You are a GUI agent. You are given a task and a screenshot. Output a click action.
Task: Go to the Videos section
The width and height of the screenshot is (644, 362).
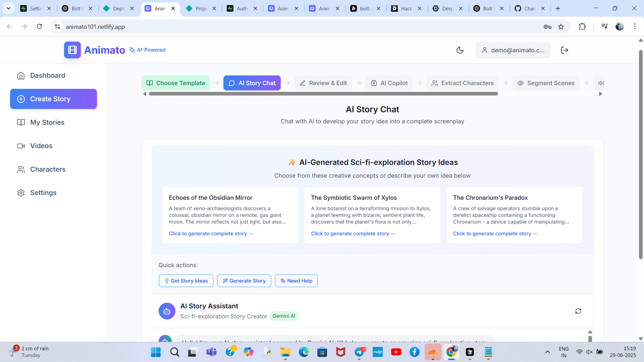(x=41, y=146)
